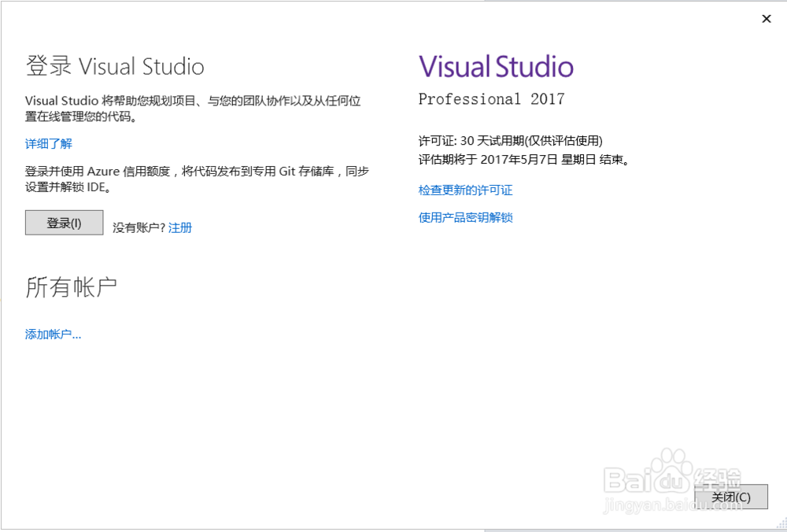
Task: Open the 详细了解 learn more link
Action: (49, 143)
